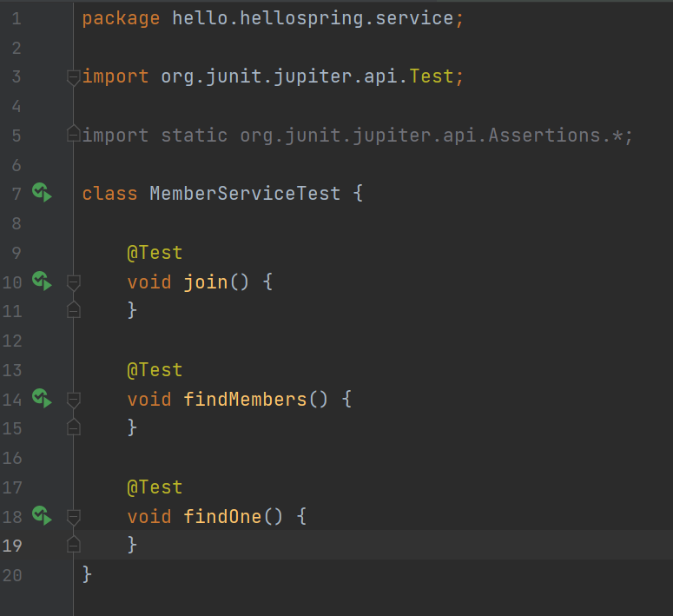Fold the join() method at line 10
The height and width of the screenshot is (616, 673).
(74, 282)
